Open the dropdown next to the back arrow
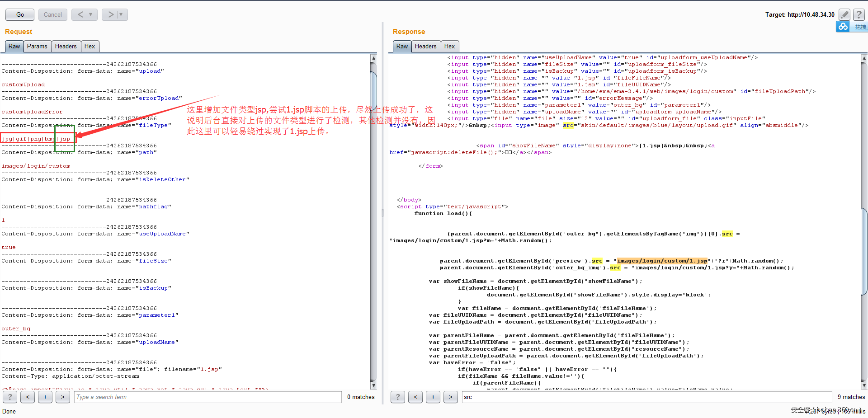This screenshot has height=418, width=868. (x=90, y=14)
